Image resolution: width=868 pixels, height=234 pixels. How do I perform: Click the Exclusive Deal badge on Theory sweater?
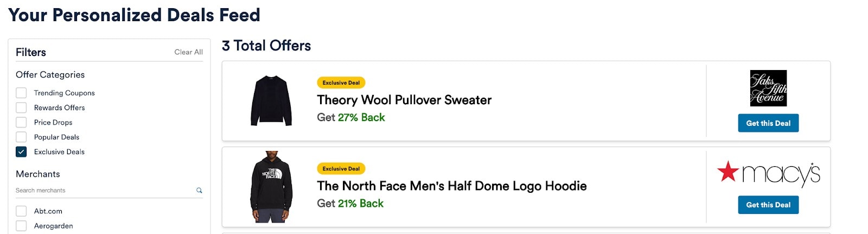(341, 83)
